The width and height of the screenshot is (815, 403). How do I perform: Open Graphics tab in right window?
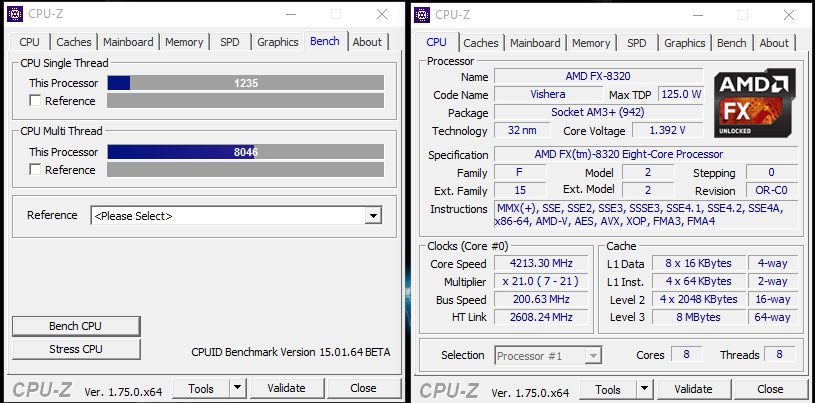(685, 43)
